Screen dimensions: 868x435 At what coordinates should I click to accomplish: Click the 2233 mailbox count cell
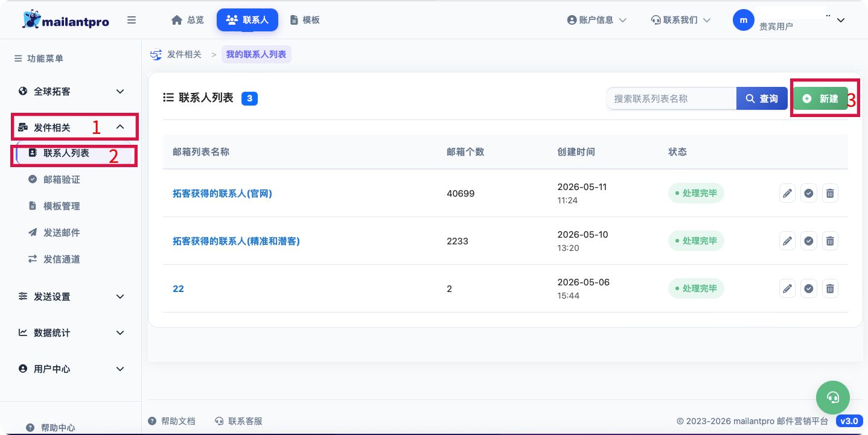pos(458,241)
